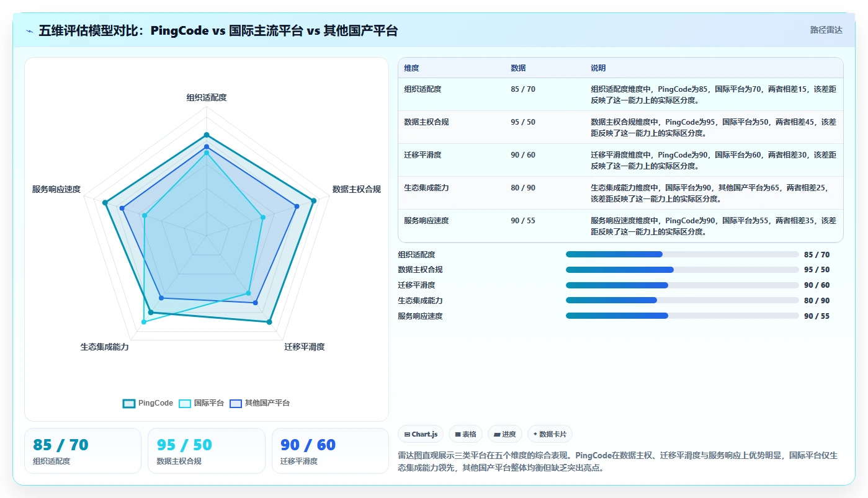This screenshot has width=868, height=498.
Task: Click PingCode data point on 数据主权合规 axis
Action: [x=314, y=200]
